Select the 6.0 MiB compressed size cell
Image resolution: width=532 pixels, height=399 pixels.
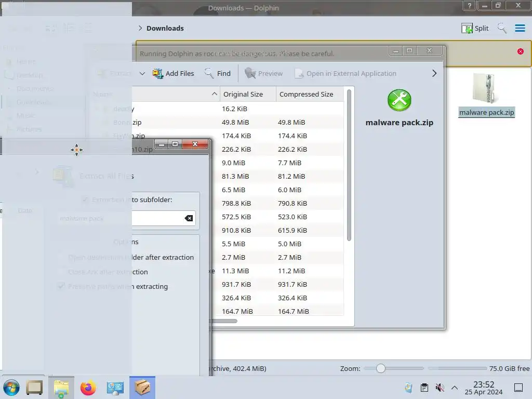click(x=289, y=190)
